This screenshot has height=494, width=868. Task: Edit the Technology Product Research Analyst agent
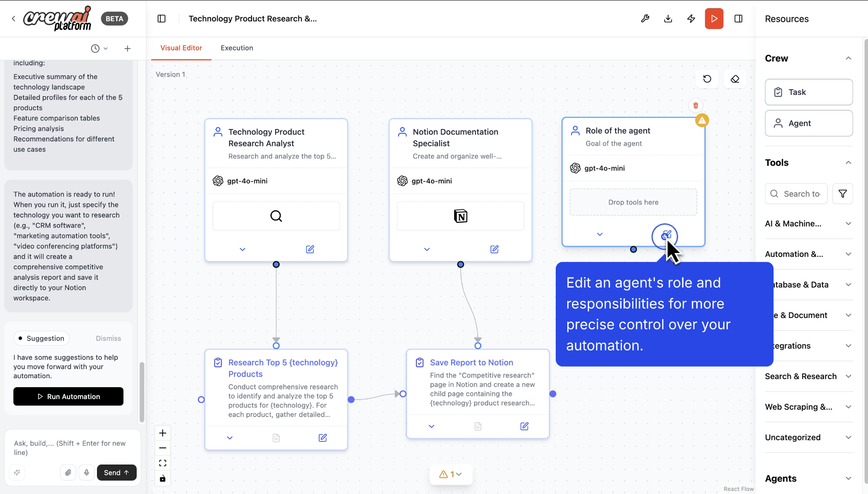(x=310, y=249)
